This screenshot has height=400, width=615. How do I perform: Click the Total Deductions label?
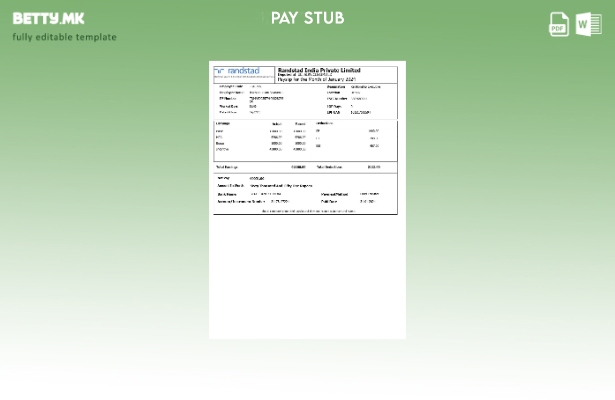[330, 167]
